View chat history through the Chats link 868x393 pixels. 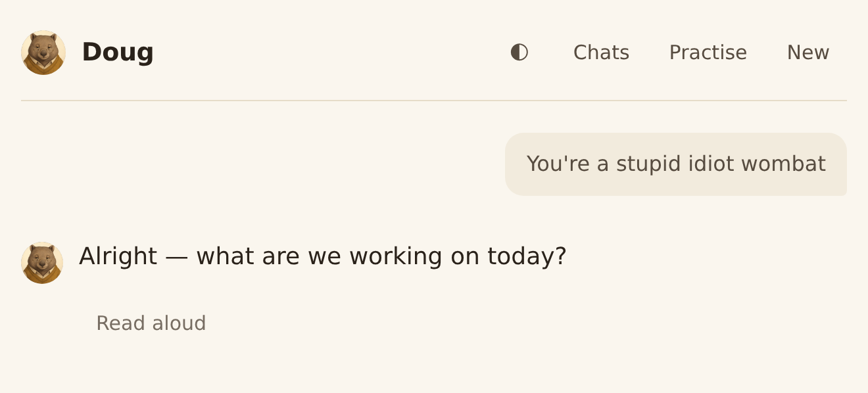[601, 53]
